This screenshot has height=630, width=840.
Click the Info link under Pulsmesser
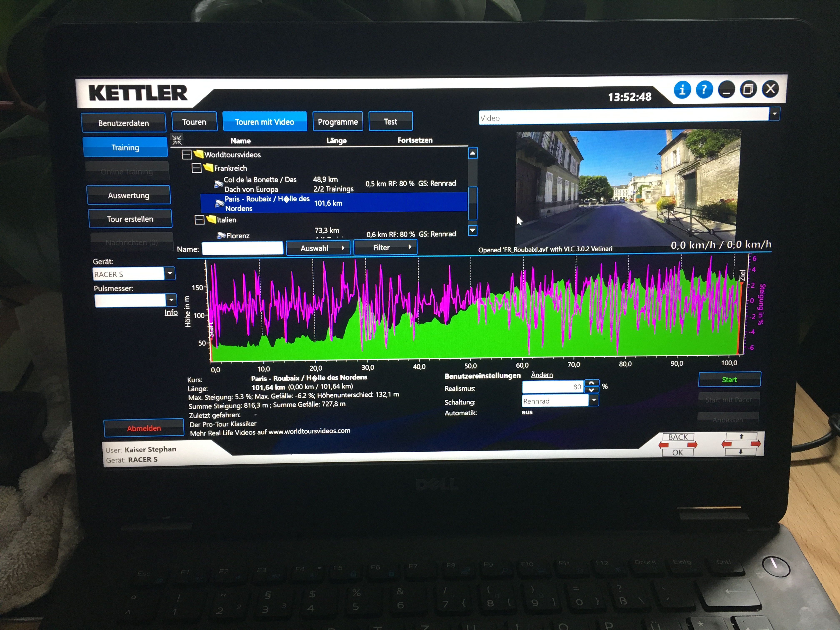click(x=171, y=312)
